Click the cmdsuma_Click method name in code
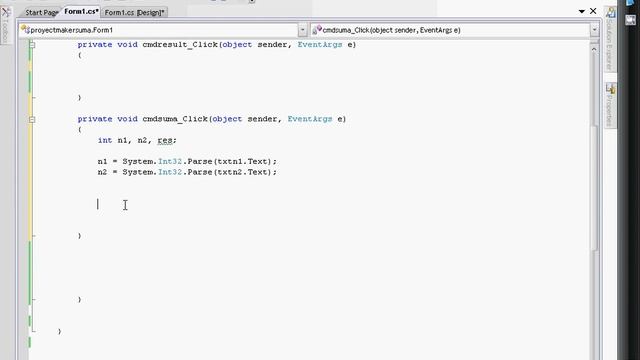 [x=175, y=119]
